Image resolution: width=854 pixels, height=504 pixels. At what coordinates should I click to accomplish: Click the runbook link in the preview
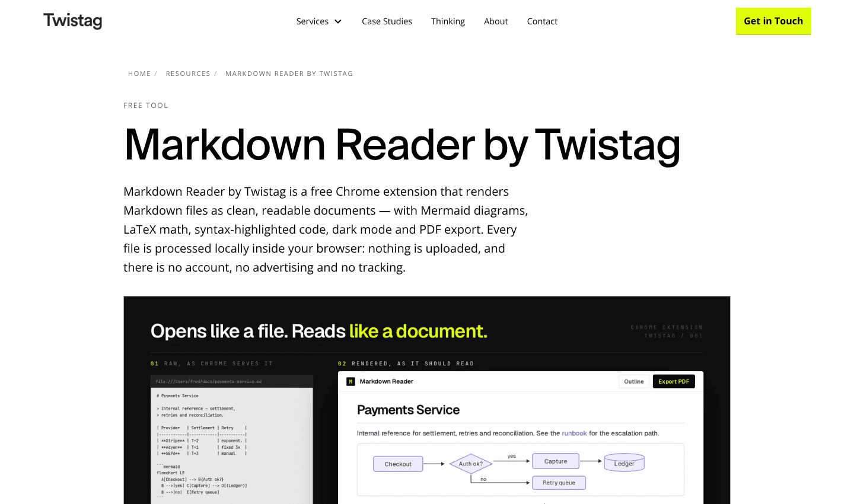tap(574, 433)
